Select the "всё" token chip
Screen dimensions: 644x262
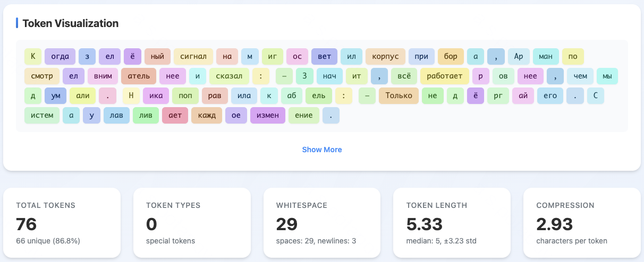[404, 76]
